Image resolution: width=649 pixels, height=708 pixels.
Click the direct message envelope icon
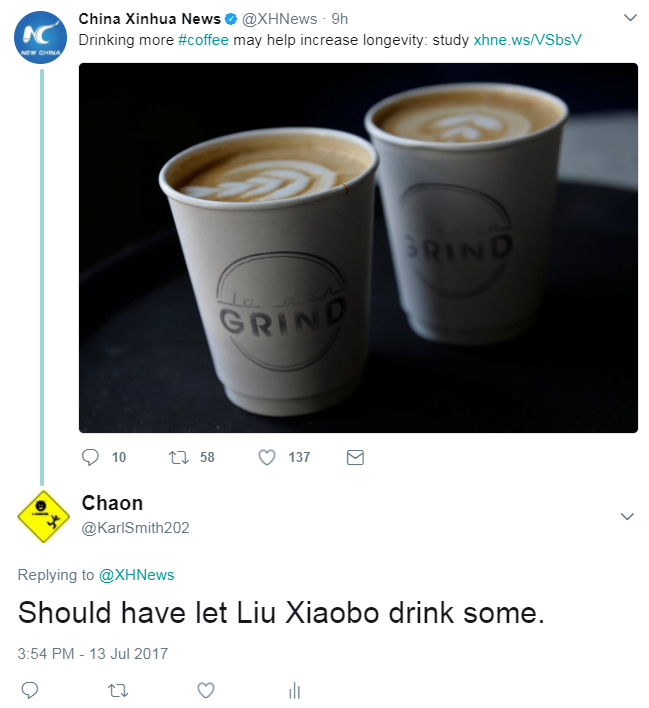(355, 458)
